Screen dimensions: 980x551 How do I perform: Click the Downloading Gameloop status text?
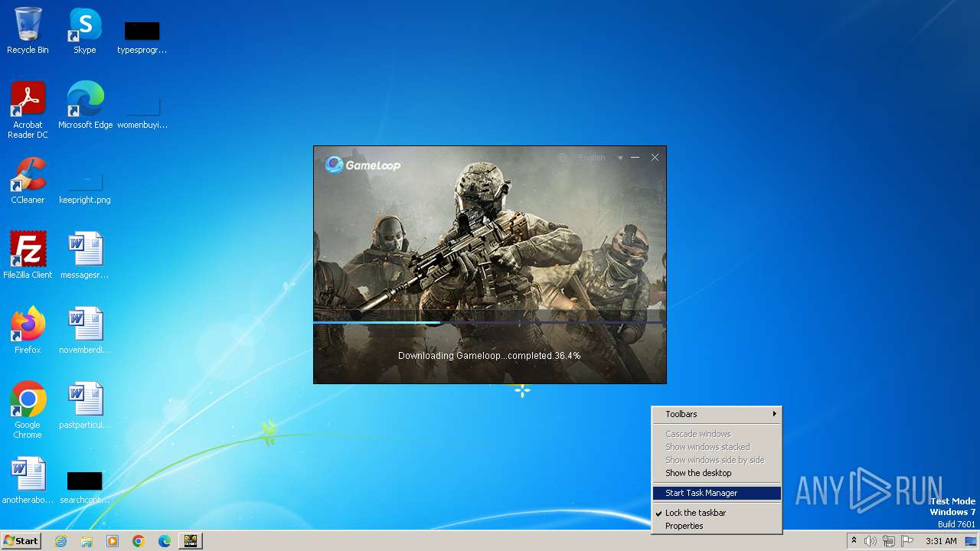489,356
